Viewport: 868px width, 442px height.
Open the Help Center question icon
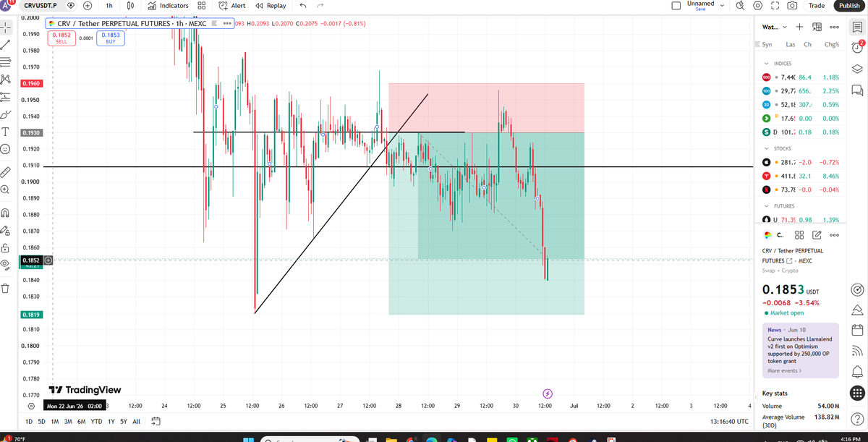(x=856, y=420)
